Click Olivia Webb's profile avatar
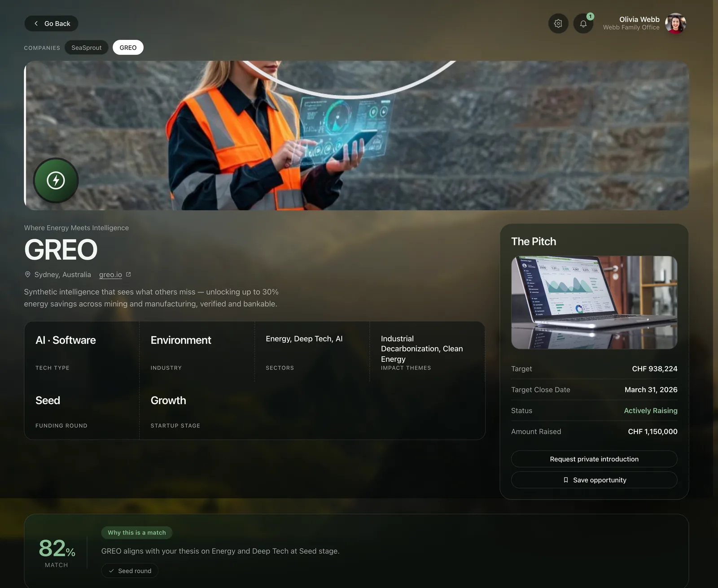 click(675, 23)
